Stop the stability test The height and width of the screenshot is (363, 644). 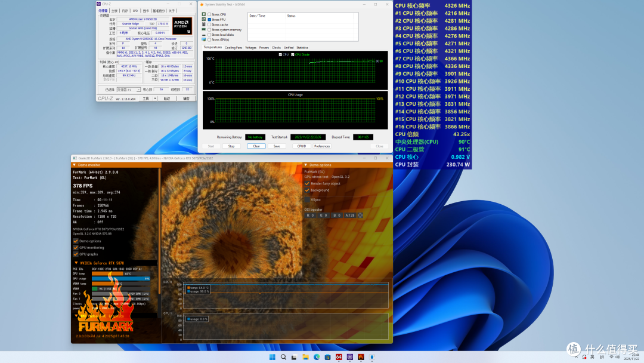[231, 146]
